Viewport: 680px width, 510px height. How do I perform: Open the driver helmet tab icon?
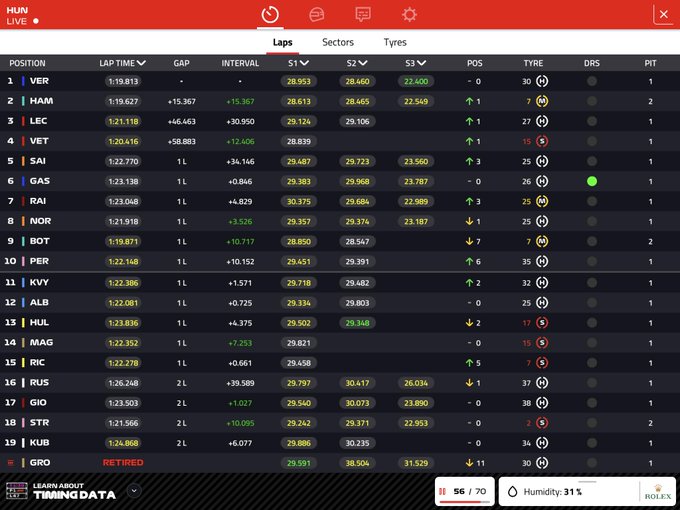click(317, 15)
